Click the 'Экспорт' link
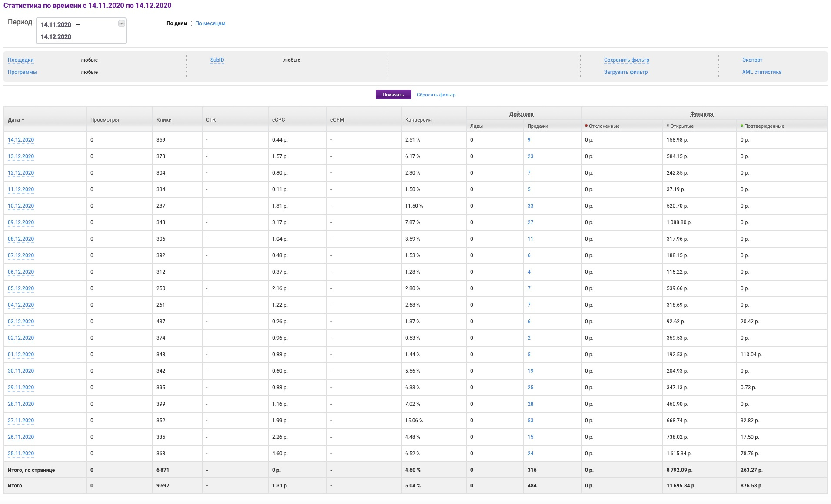This screenshot has height=504, width=831. point(752,60)
